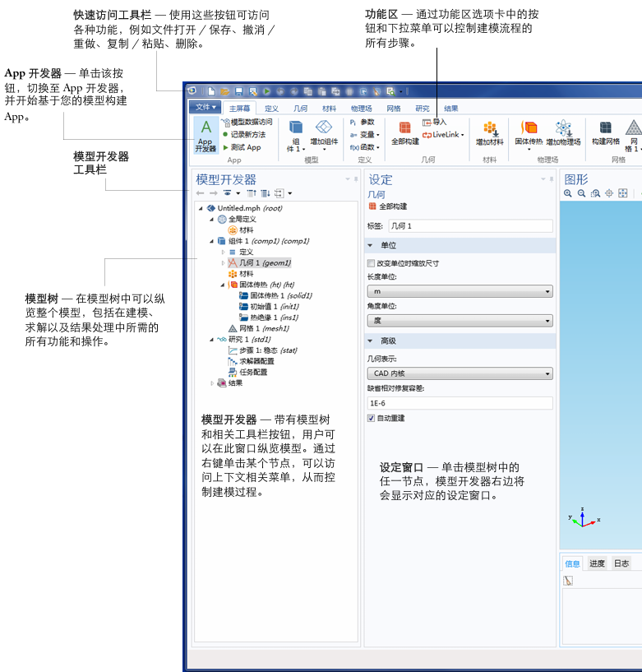Image resolution: width=642 pixels, height=672 pixels.
Task: Click the 参数 Pi icon in 定义 group
Action: coord(353,122)
